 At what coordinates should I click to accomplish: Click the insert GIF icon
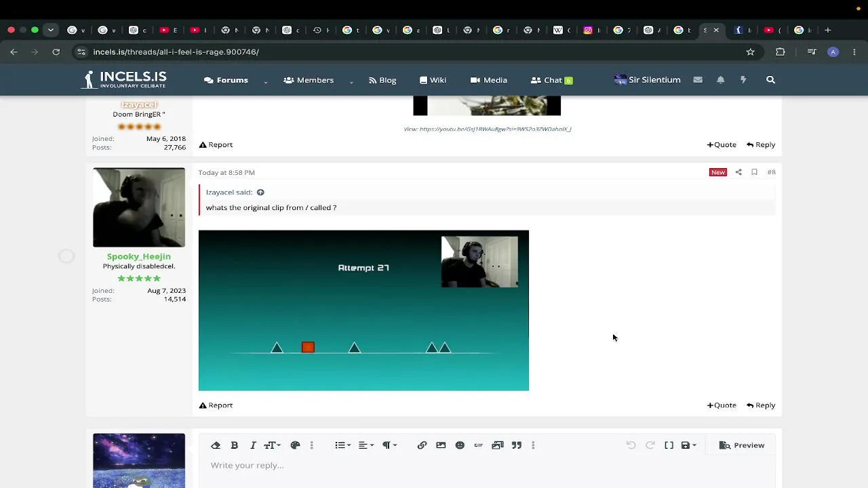tap(479, 445)
